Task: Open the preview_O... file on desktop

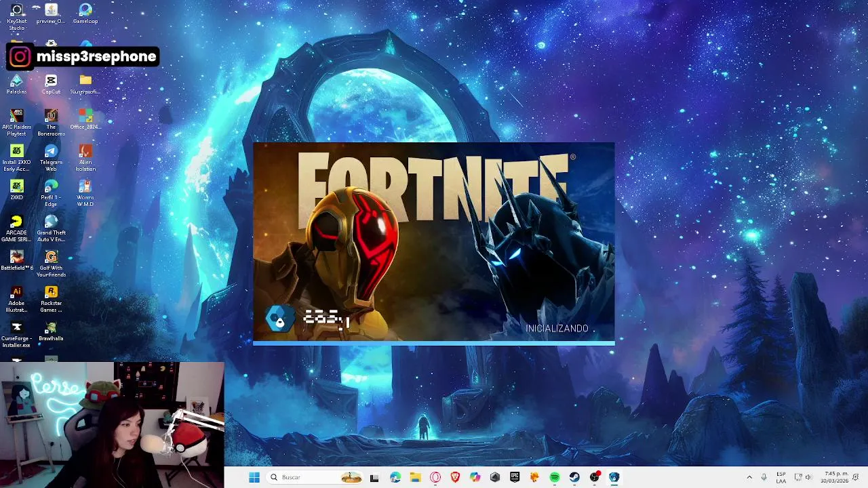Action: tap(51, 14)
